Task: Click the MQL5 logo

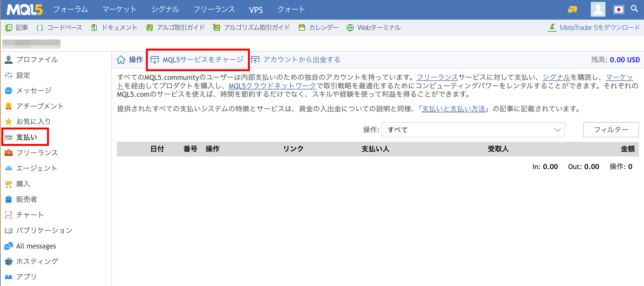Action: coord(24,10)
